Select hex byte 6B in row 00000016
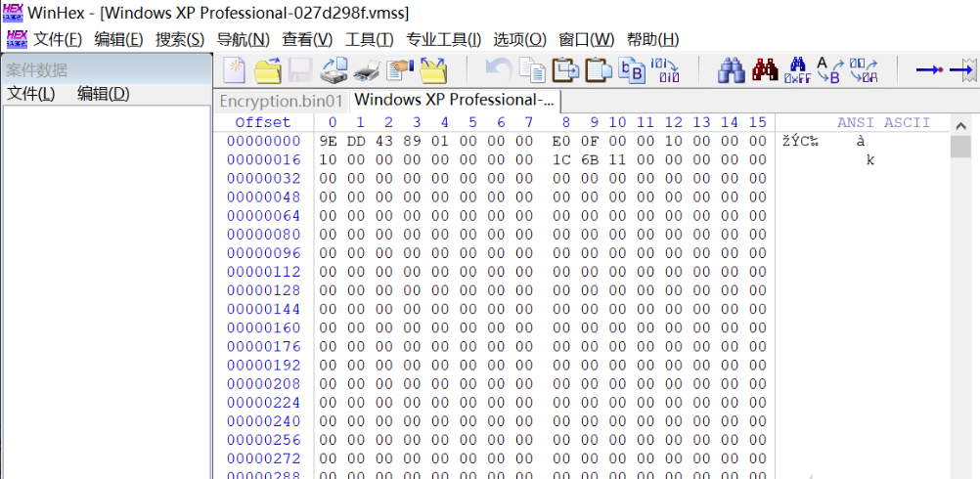 click(590, 160)
